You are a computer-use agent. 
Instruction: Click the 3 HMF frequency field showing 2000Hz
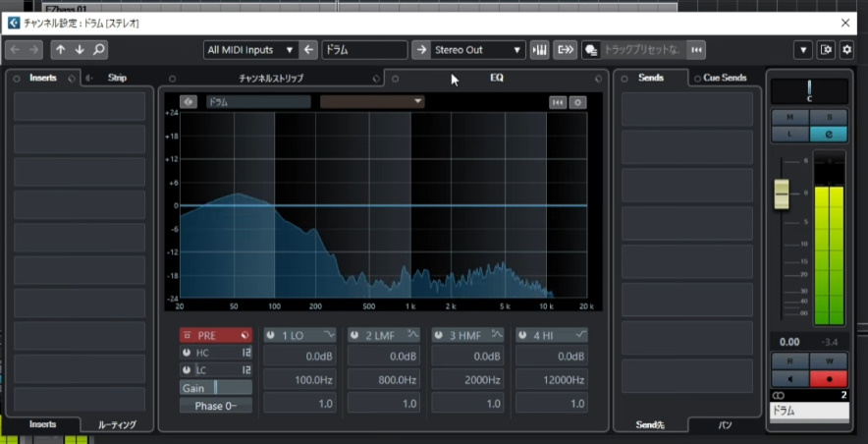coord(467,380)
